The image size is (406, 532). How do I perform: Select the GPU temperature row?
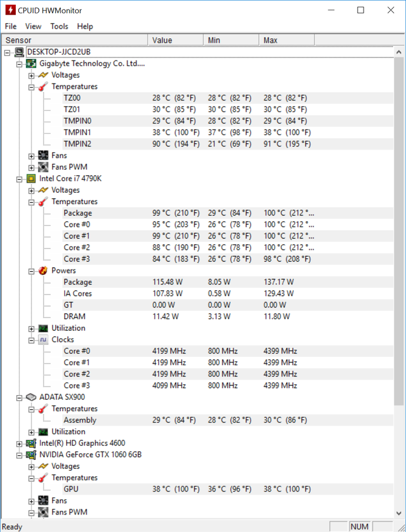click(228, 489)
